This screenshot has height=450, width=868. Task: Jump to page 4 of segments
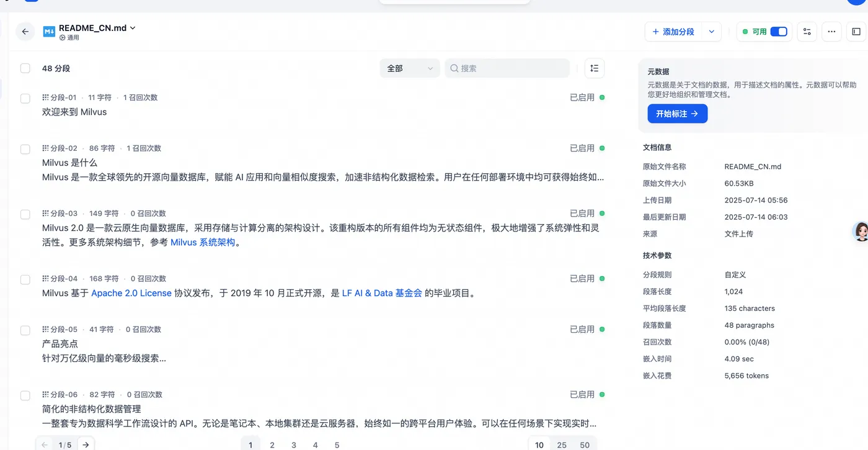tap(316, 444)
